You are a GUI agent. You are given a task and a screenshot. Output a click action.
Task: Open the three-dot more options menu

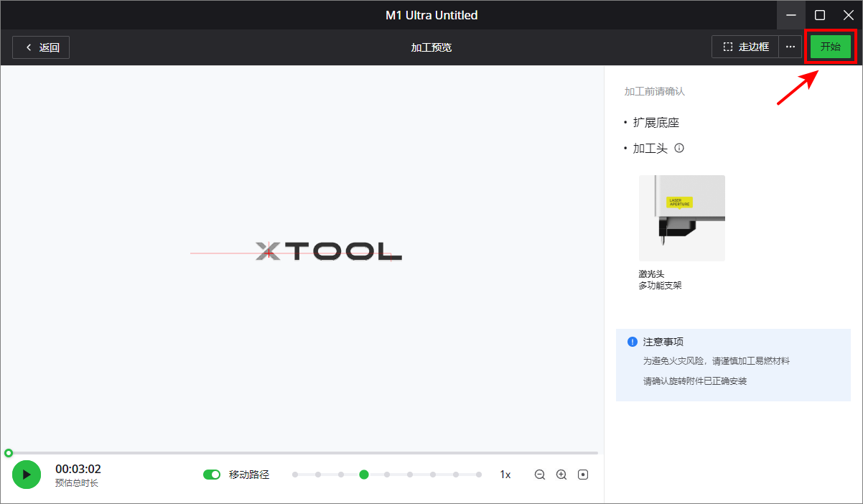tap(790, 47)
